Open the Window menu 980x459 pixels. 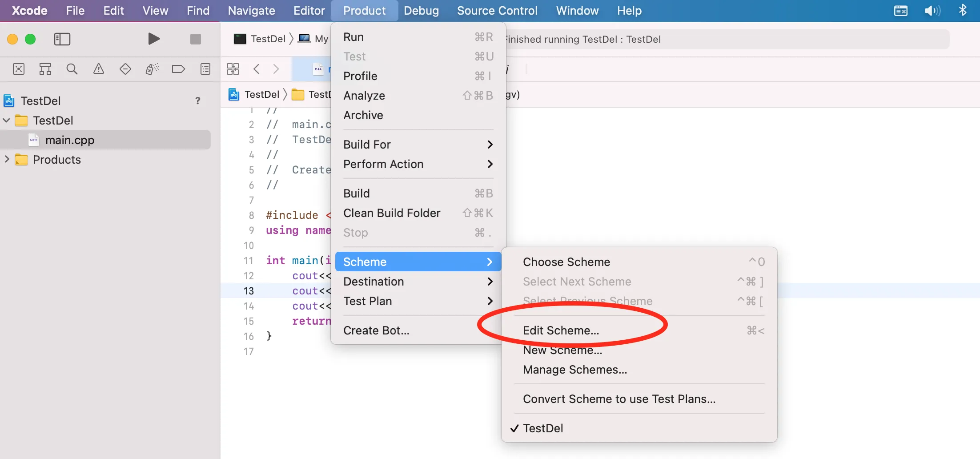coord(577,11)
